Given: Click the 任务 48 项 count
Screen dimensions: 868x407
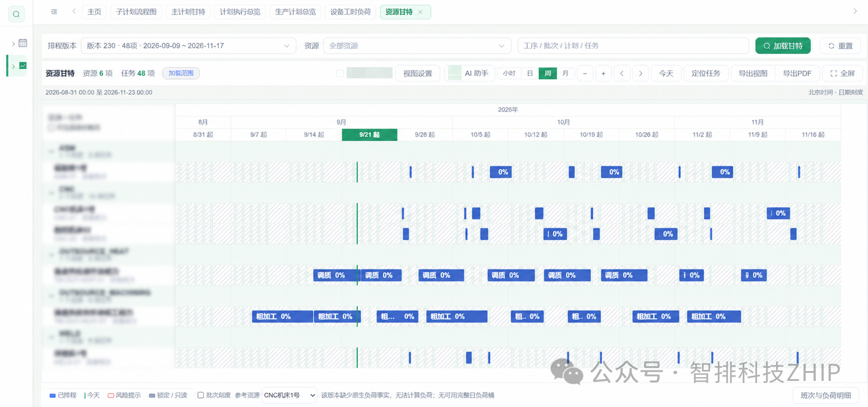Looking at the screenshot, I should click(138, 73).
